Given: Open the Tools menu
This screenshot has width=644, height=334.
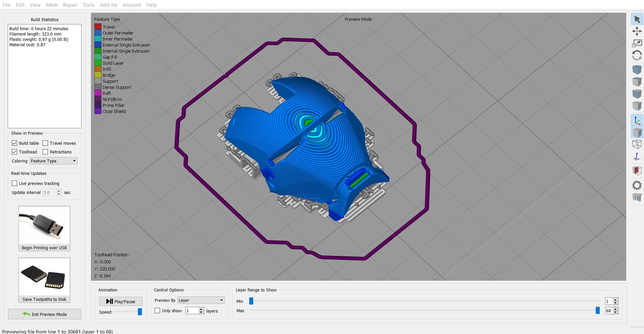Looking at the screenshot, I should [x=89, y=5].
